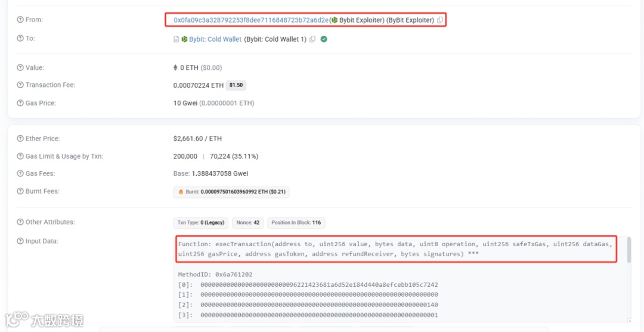644x332 pixels.
Task: Click the Base: 1.388437058 Gwei value
Action: (x=210, y=173)
